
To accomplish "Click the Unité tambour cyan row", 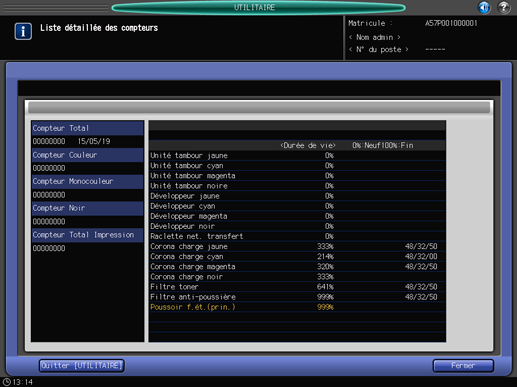I will pyautogui.click(x=297, y=166).
